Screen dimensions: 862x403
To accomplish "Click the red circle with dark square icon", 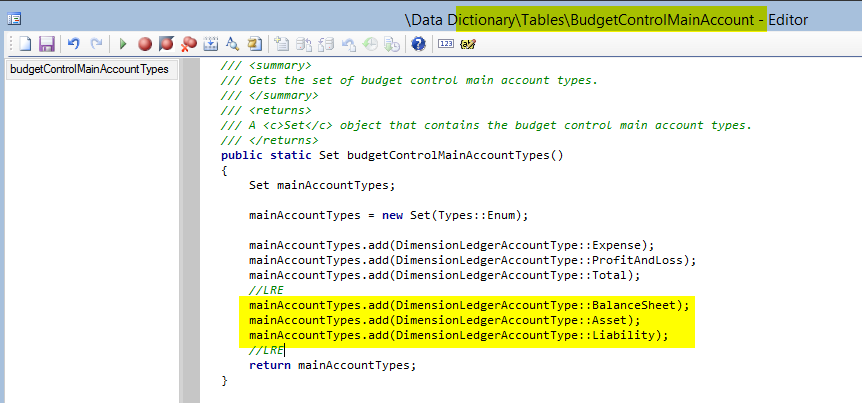I will click(x=165, y=44).
